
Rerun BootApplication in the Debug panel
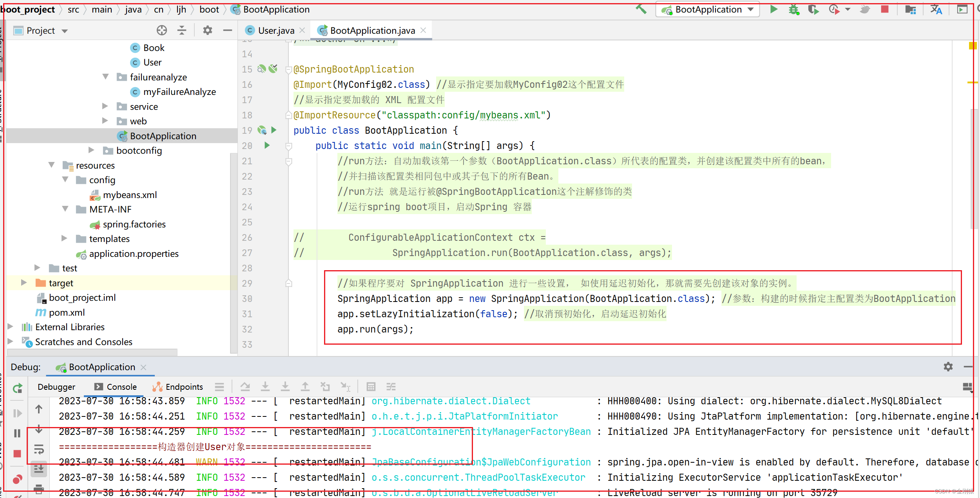(x=17, y=388)
